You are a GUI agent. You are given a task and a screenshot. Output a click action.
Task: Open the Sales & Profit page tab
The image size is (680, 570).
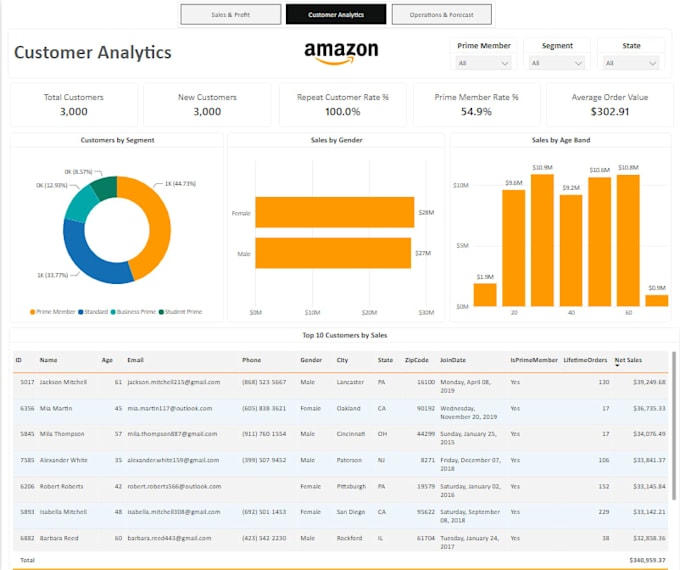pyautogui.click(x=231, y=15)
